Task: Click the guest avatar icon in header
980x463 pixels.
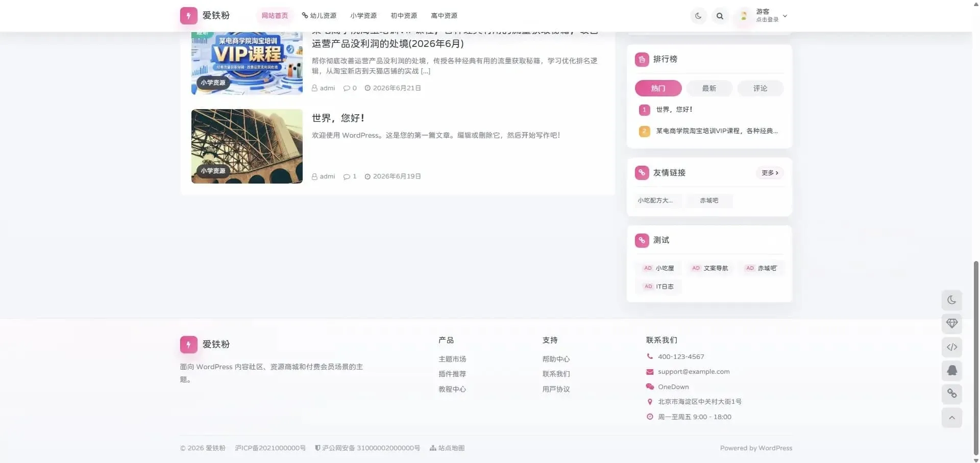Action: pyautogui.click(x=744, y=16)
